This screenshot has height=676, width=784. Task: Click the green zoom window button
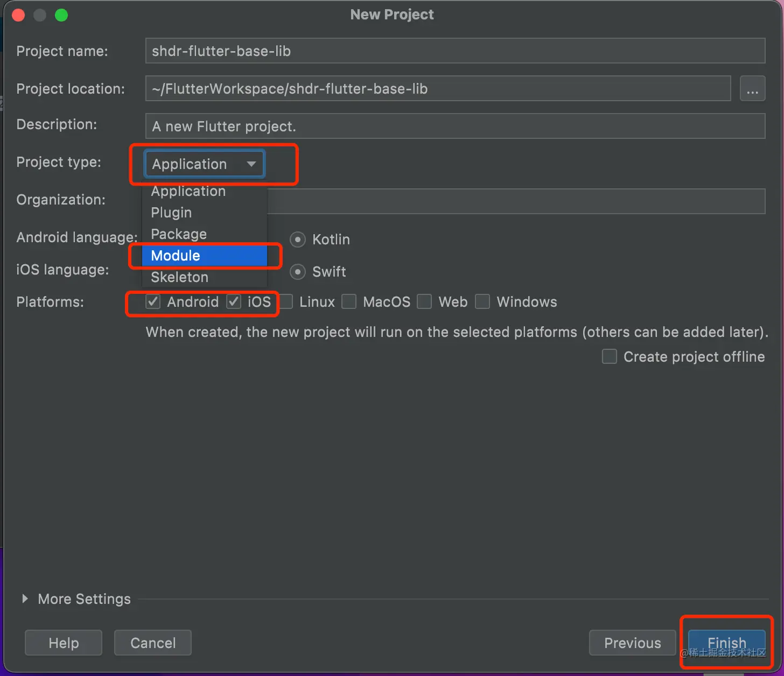coord(61,15)
